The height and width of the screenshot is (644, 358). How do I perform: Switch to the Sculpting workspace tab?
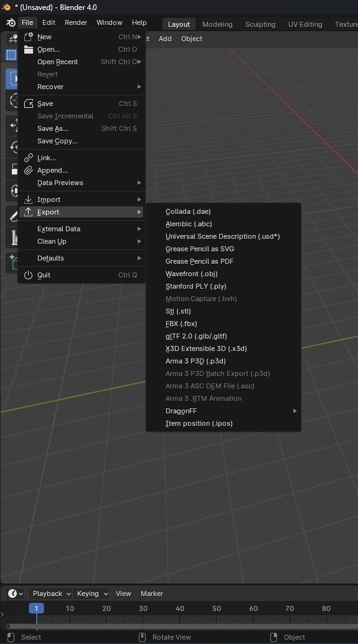pyautogui.click(x=260, y=24)
